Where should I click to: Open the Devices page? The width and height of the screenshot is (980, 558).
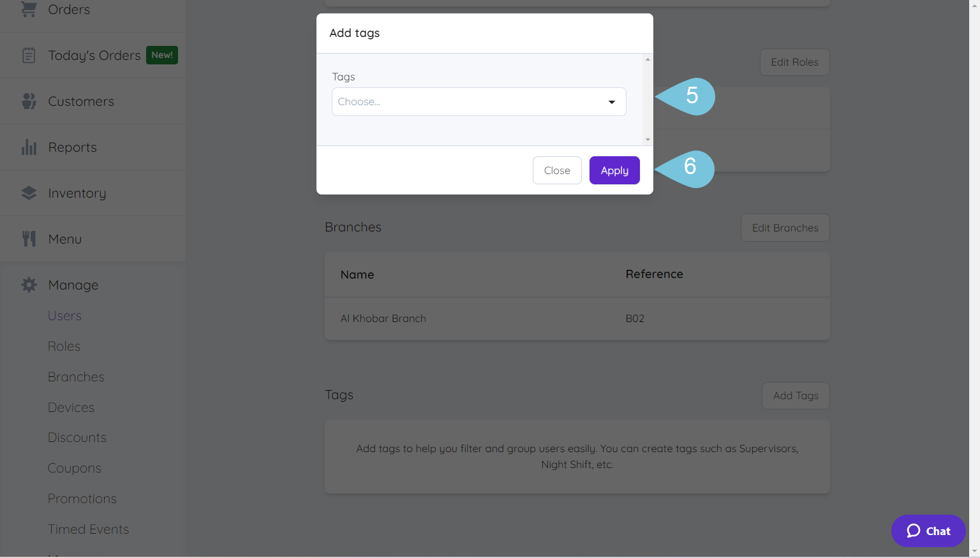(71, 407)
